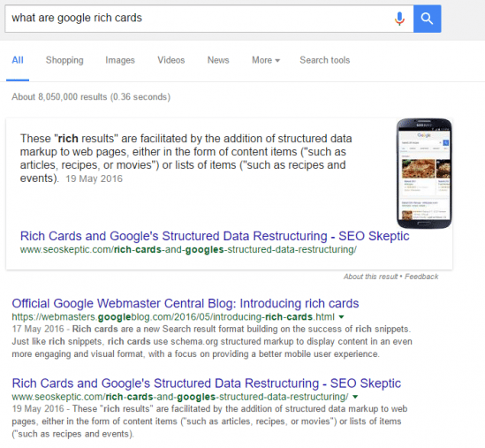Select the Videos tab
485x448 pixels.
point(171,60)
